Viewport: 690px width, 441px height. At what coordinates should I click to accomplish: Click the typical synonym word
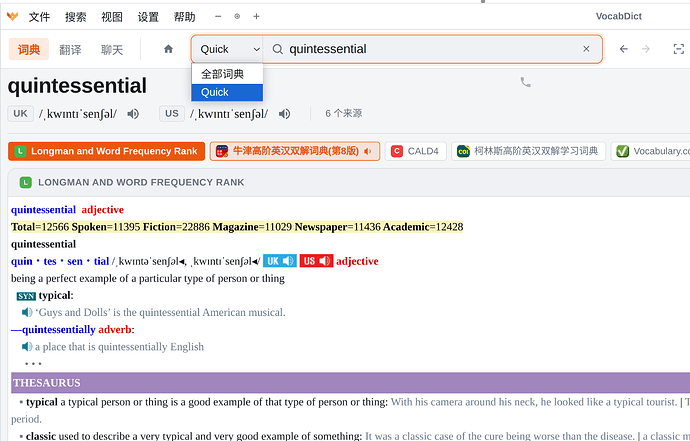pyautogui.click(x=55, y=295)
